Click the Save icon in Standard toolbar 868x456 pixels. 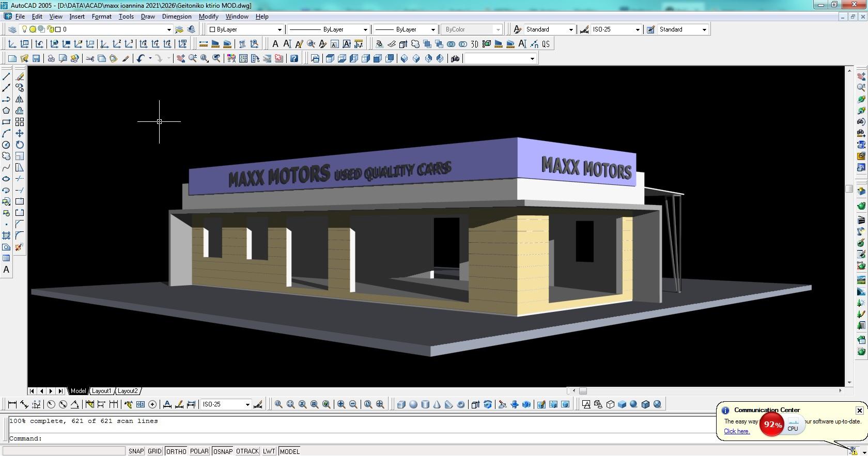click(x=36, y=58)
